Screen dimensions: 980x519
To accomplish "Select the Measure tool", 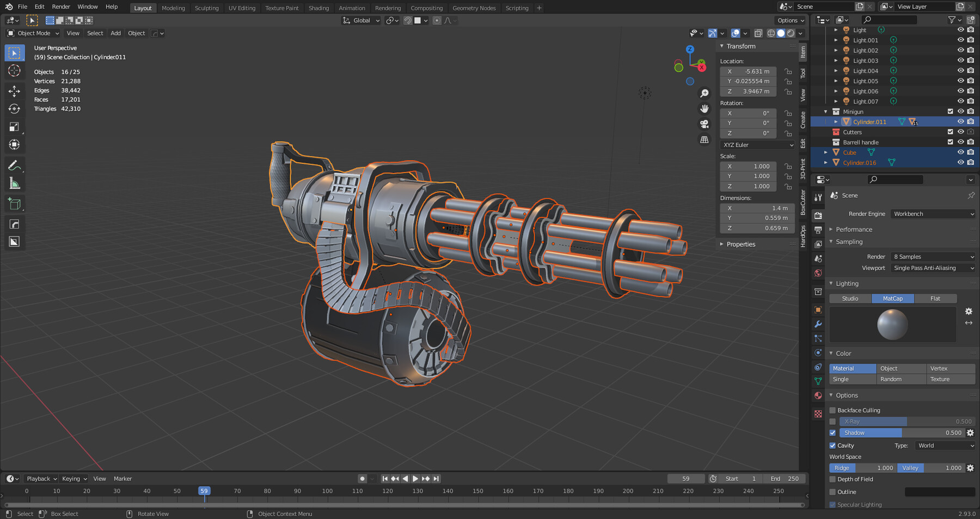I will click(14, 184).
